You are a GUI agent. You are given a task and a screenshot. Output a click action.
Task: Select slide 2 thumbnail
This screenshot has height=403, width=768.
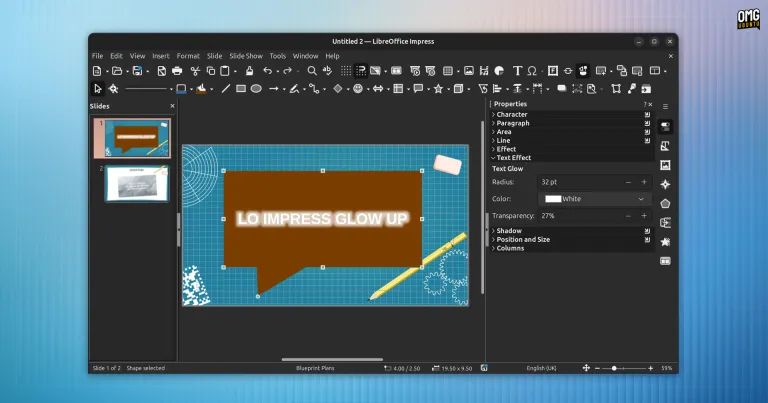click(137, 183)
